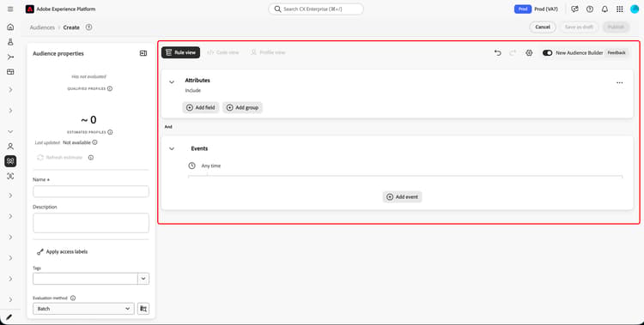Open the notifications bell
644x325 pixels.
click(605, 9)
